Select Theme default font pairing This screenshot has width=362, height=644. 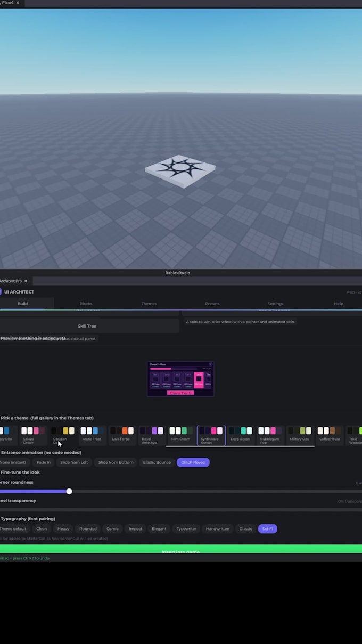point(14,529)
